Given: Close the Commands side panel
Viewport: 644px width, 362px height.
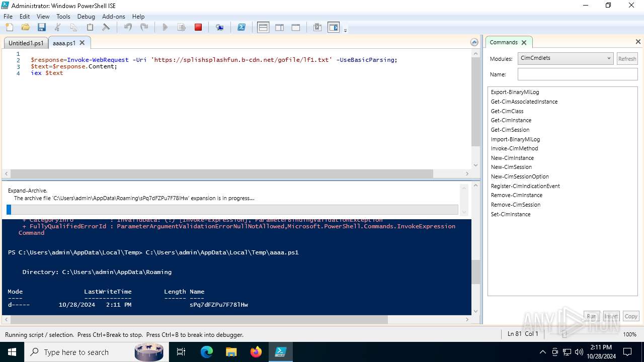Looking at the screenshot, I should point(638,42).
